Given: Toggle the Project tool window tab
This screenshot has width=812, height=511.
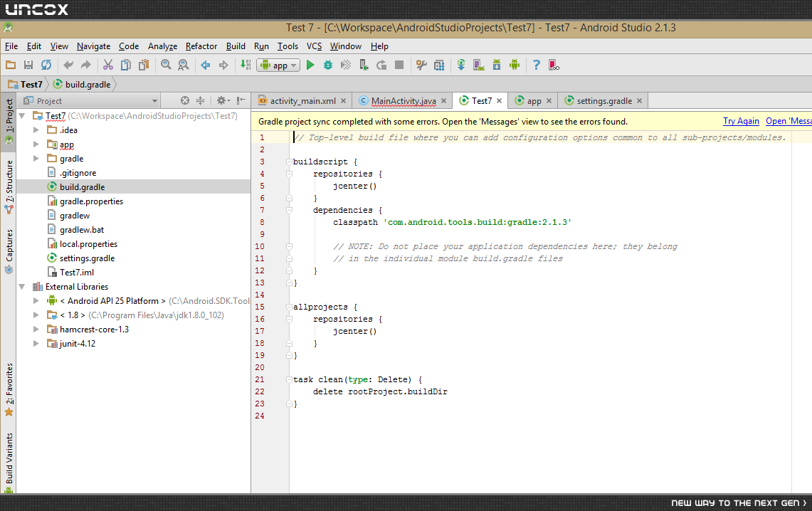Looking at the screenshot, I should 9,122.
